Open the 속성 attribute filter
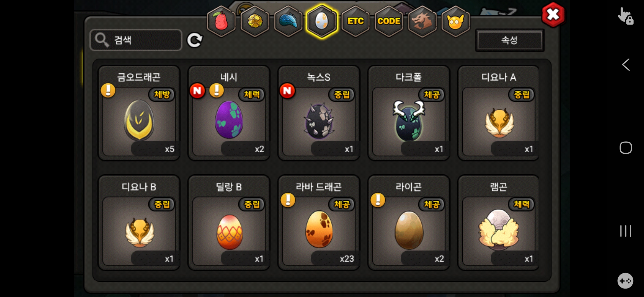This screenshot has height=297, width=644. point(510,40)
